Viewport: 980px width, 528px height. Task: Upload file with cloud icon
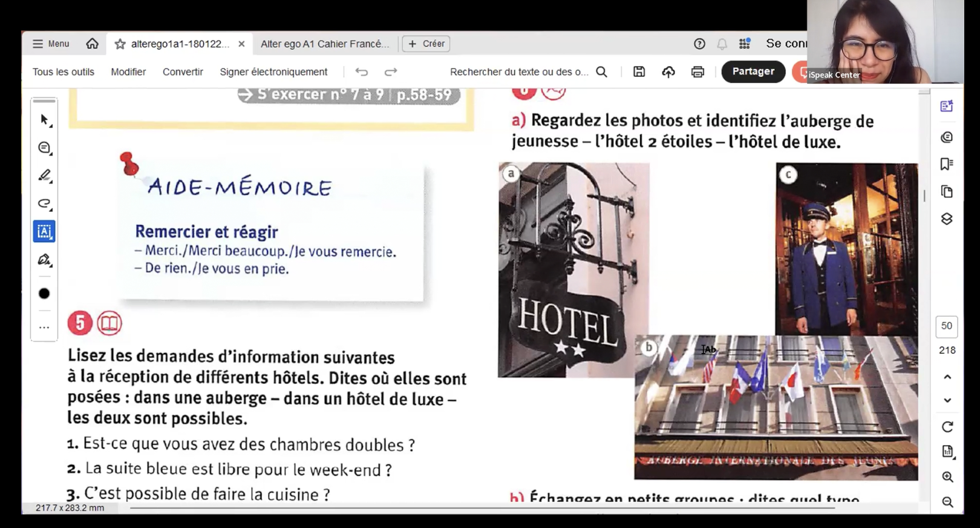tap(668, 72)
